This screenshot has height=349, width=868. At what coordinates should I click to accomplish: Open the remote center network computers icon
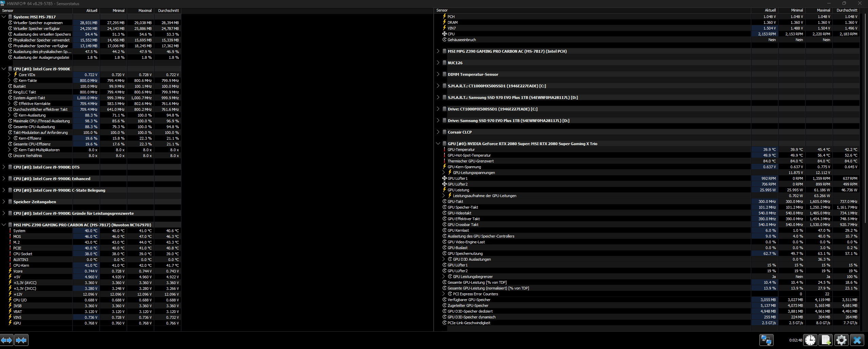point(766,340)
